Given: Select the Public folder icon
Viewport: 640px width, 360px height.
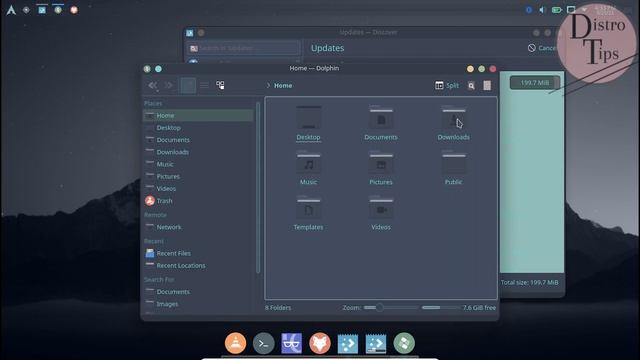Looking at the screenshot, I should 453,163.
